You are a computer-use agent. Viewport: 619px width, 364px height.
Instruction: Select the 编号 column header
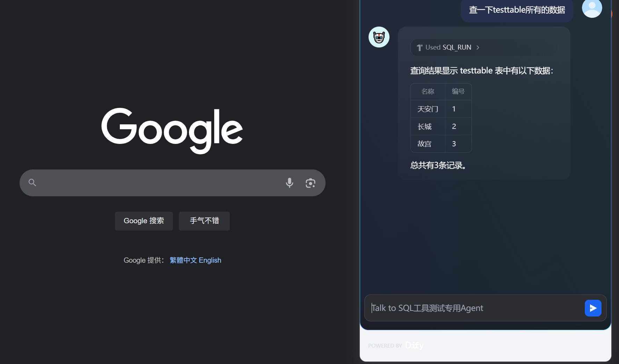(458, 92)
